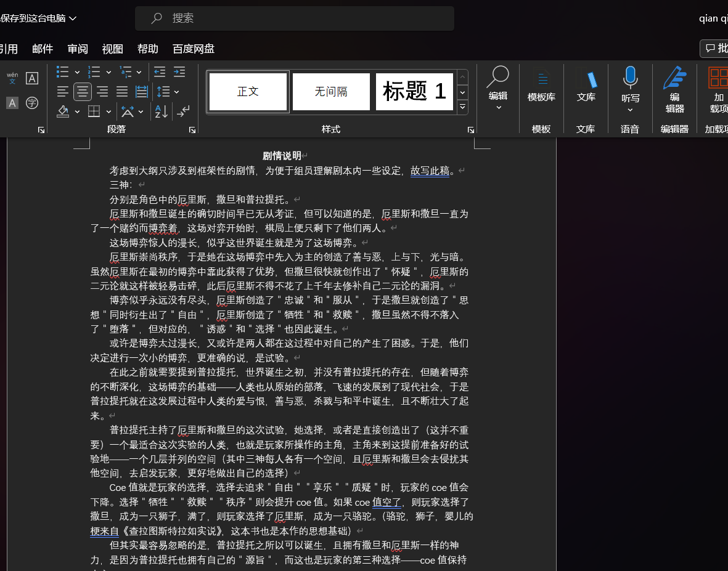This screenshot has width=728, height=571.
Task: Click the underlined text 故写此稿
Action: (x=430, y=171)
